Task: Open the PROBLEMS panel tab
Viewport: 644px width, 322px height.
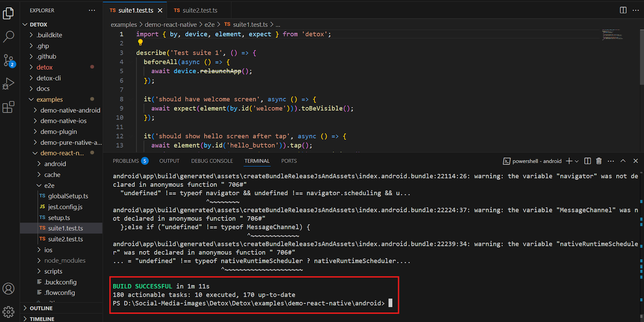Action: point(131,161)
